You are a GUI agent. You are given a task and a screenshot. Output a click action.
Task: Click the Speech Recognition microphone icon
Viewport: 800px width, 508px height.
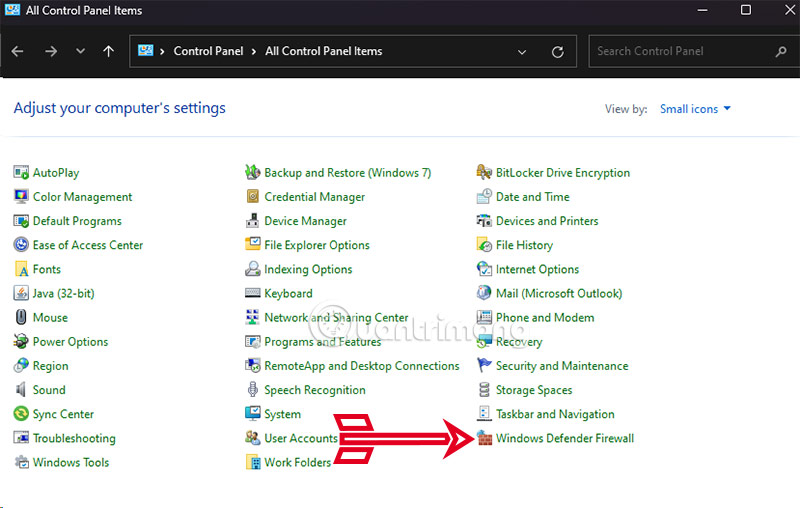coord(253,390)
